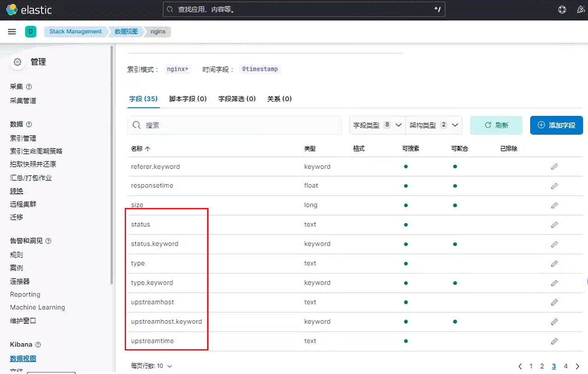Switch to the 脚本字段 (0) tab
This screenshot has height=374, width=588.
pos(188,99)
